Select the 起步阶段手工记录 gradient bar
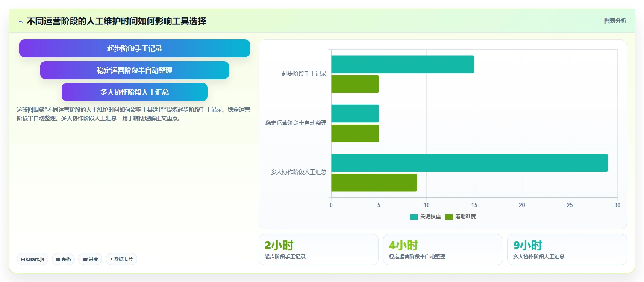The image size is (644, 282). [135, 48]
